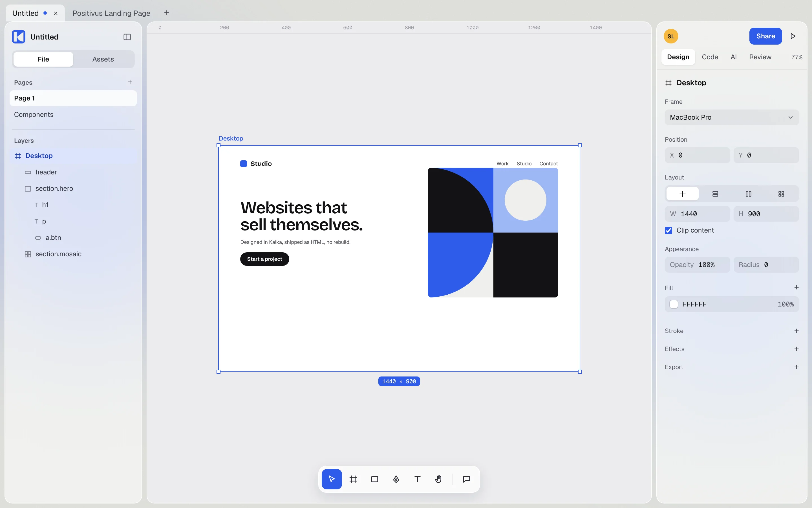Screen dimensions: 812x508
Task: Select the Desktop frame layer
Action: (73, 156)
